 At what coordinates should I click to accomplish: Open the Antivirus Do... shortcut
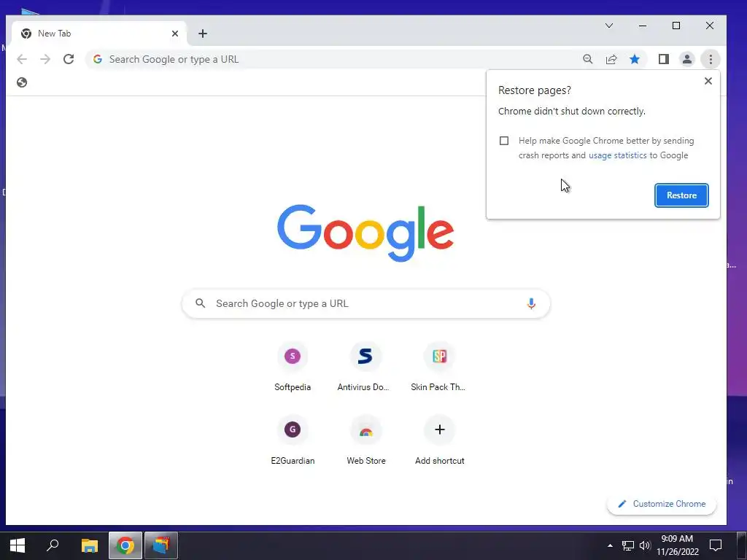[365, 367]
